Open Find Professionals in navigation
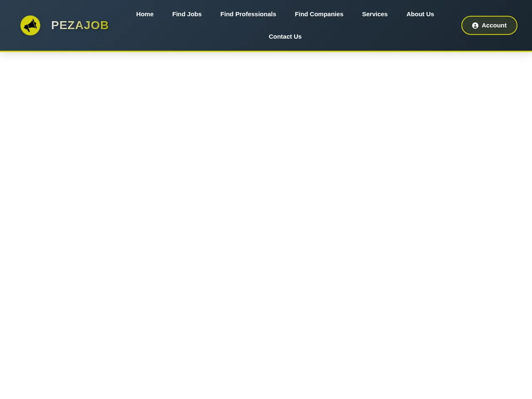The width and height of the screenshot is (532, 399). click(248, 14)
